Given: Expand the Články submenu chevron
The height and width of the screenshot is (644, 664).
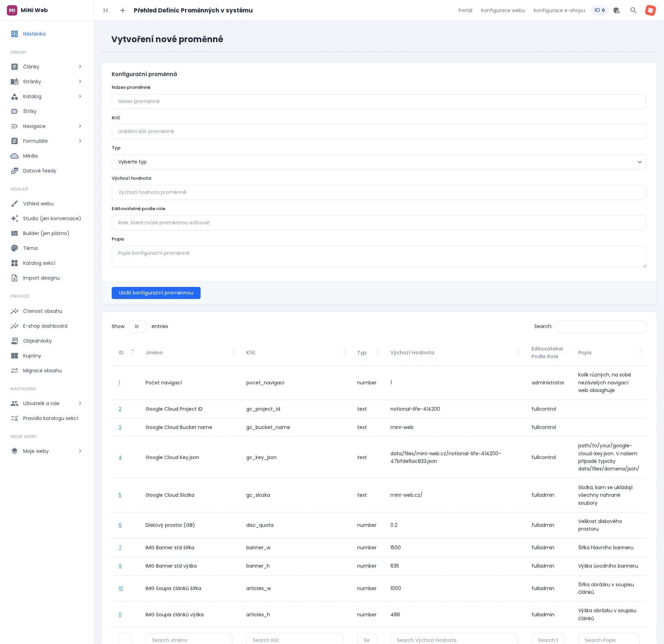Looking at the screenshot, I should pos(80,67).
